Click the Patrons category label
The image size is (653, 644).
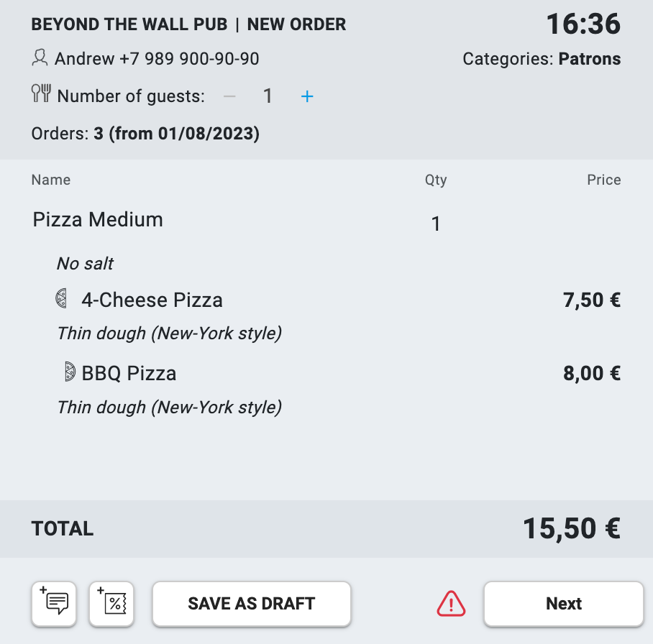[x=589, y=59]
